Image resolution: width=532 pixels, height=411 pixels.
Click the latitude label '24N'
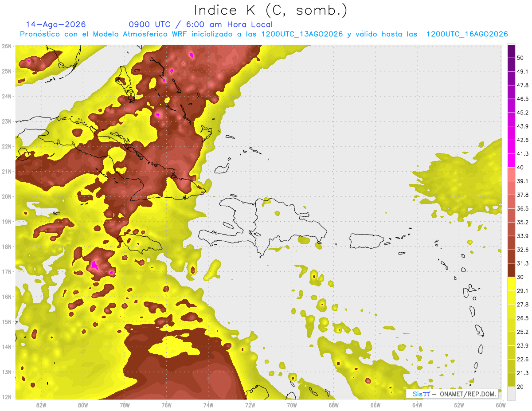[7, 96]
